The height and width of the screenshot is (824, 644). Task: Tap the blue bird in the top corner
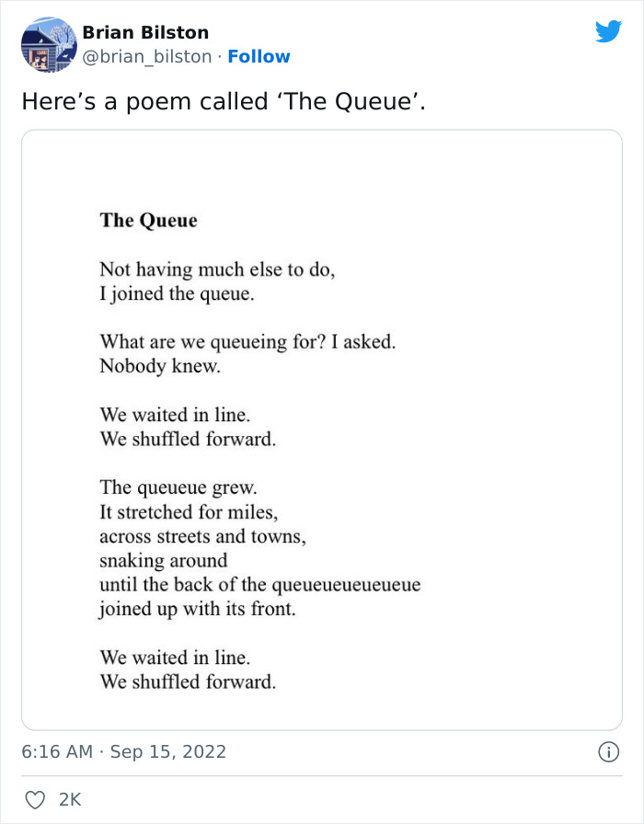609,30
